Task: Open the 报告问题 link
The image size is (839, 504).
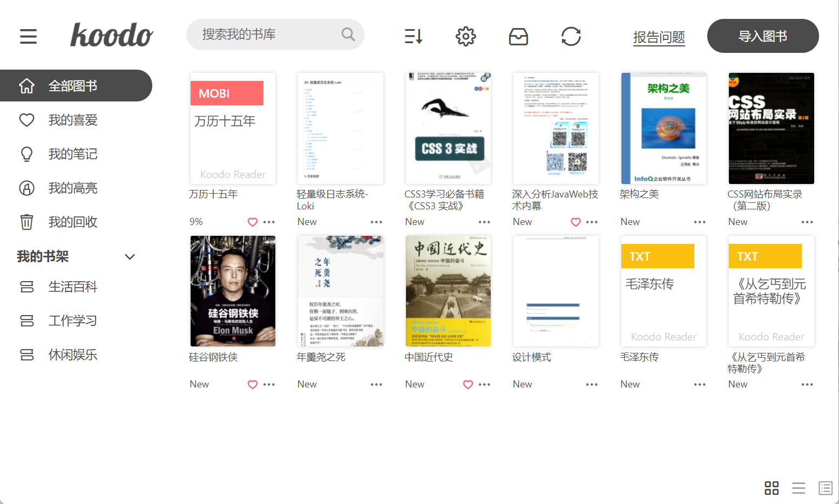Action: coord(659,37)
